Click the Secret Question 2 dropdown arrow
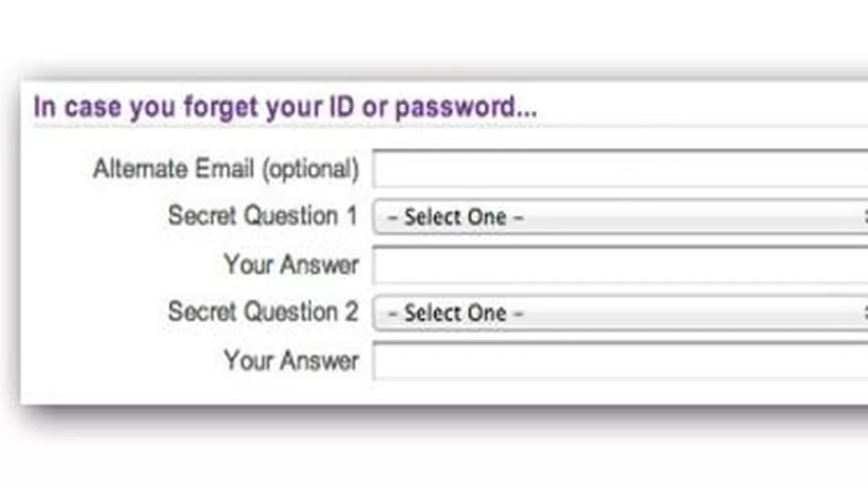Screen dimensions: 868x488 coord(864,313)
